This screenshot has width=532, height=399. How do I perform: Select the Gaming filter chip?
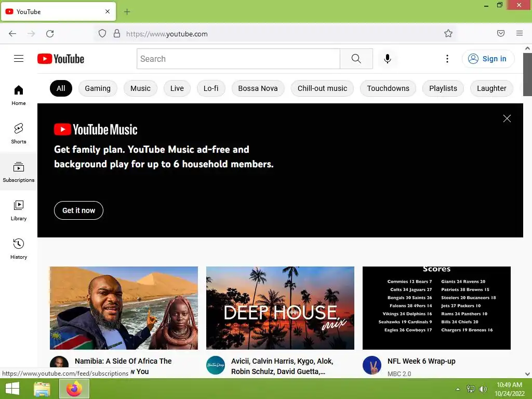tap(98, 88)
